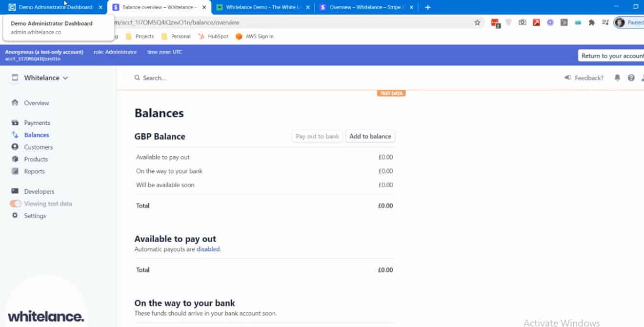Click the Balances arrows icon
The height and width of the screenshot is (327, 644).
tap(15, 135)
